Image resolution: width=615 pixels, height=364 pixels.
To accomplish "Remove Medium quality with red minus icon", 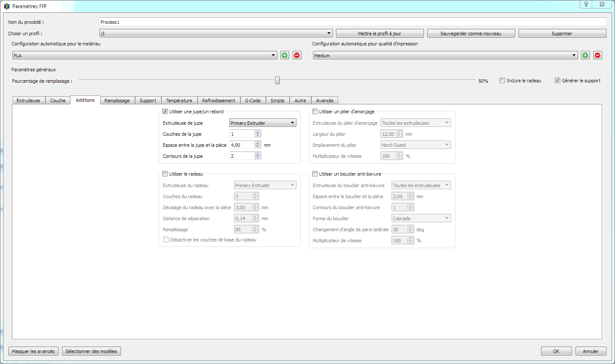I will click(x=598, y=55).
